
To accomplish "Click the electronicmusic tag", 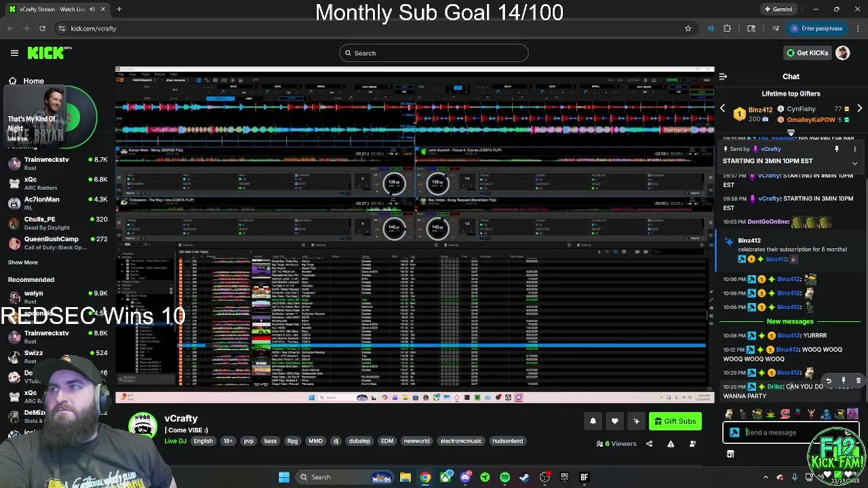I will 461,441.
